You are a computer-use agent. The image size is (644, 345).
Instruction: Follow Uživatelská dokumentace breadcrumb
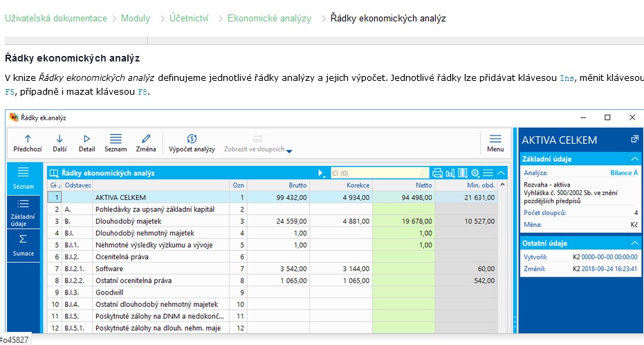pyautogui.click(x=56, y=19)
